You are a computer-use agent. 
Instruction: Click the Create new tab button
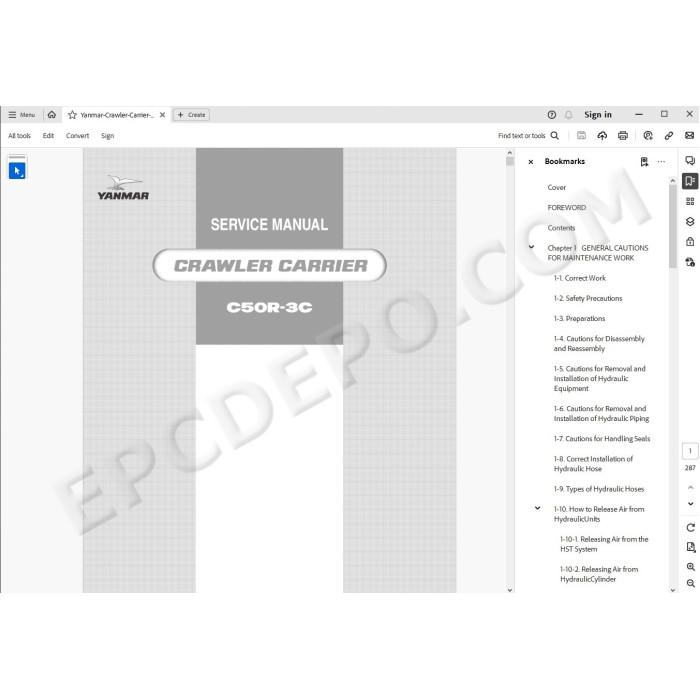point(192,115)
